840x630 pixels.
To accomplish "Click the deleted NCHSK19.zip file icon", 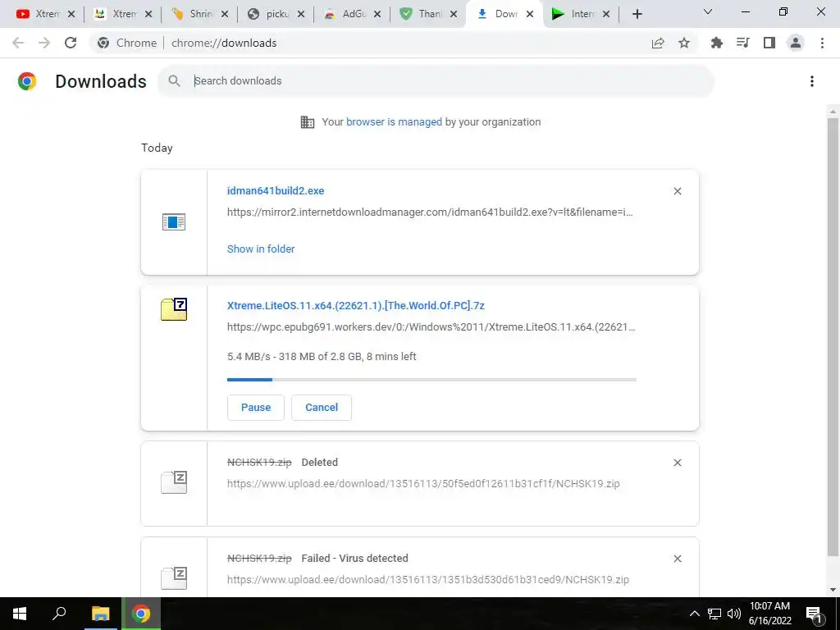I will click(174, 482).
